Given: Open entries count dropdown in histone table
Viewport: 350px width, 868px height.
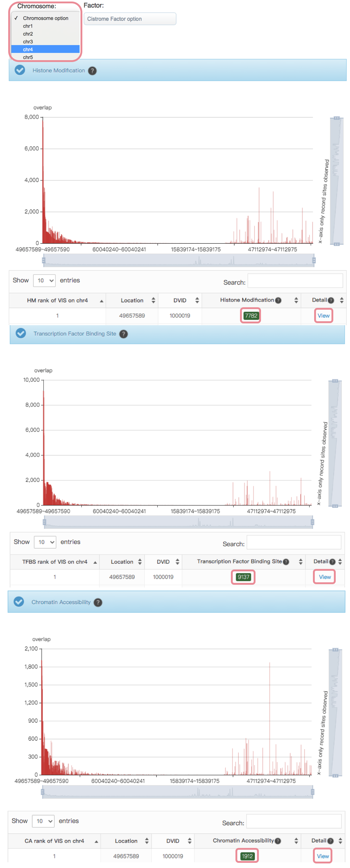Looking at the screenshot, I should 44,280.
